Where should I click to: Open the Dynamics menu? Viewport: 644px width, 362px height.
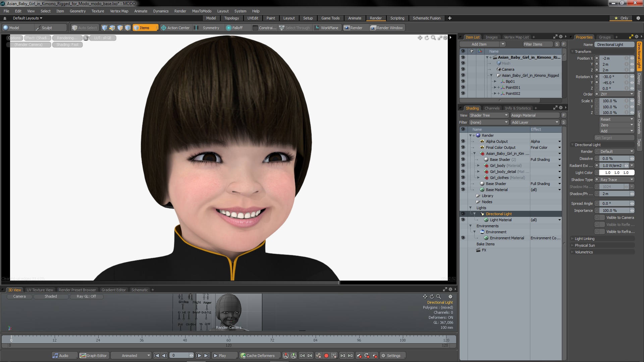tap(161, 11)
